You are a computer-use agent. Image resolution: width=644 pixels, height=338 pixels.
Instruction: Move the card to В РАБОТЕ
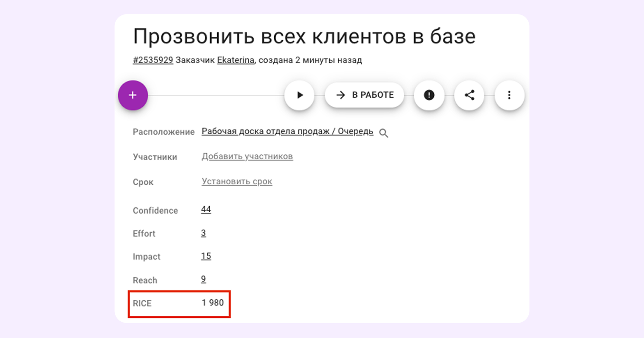point(364,95)
